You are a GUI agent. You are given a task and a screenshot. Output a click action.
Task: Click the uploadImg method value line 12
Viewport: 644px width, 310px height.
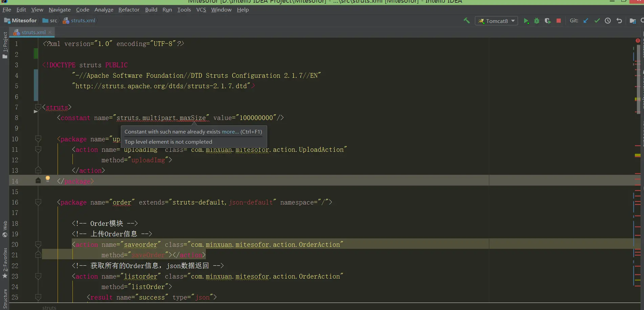pos(148,160)
